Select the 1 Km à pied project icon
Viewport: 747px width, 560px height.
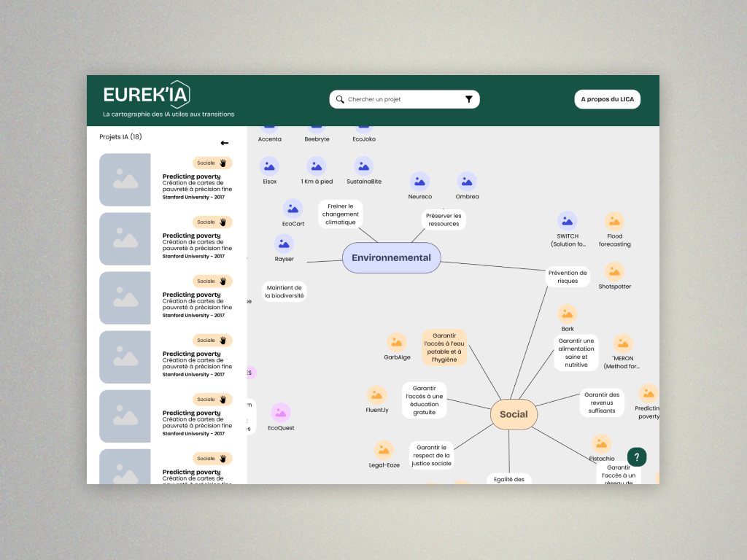pos(317,166)
